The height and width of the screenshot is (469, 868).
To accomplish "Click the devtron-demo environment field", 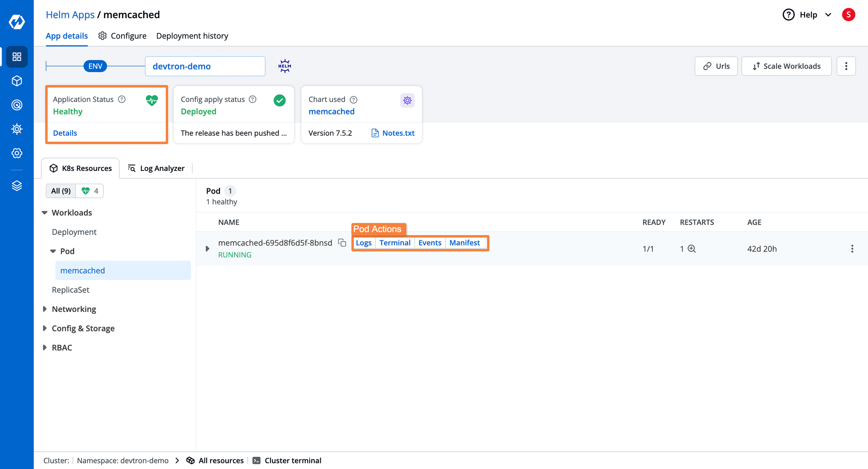I will pos(205,66).
